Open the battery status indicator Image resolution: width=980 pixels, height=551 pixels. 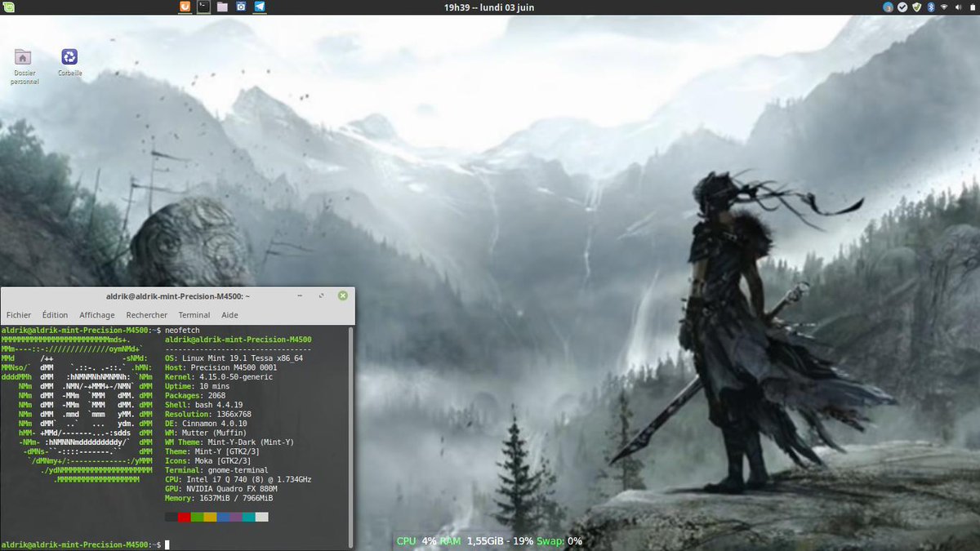pyautogui.click(x=971, y=7)
